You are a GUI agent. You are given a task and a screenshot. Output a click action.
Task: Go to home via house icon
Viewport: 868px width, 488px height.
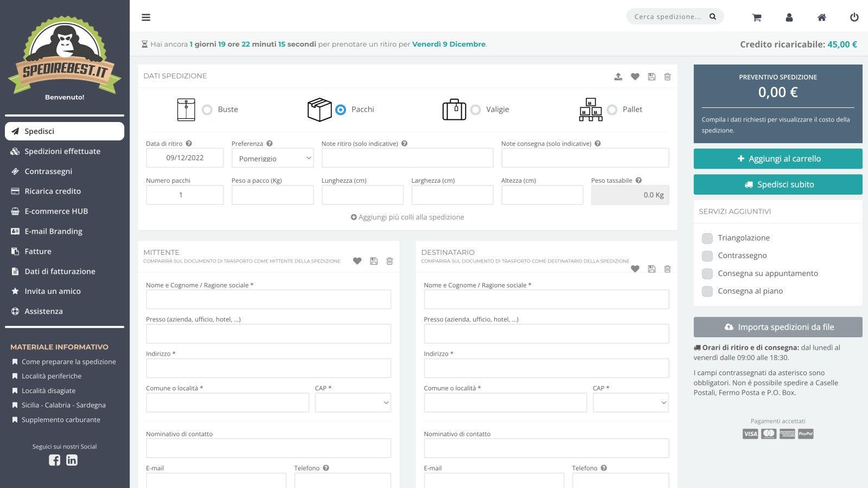click(x=822, y=17)
